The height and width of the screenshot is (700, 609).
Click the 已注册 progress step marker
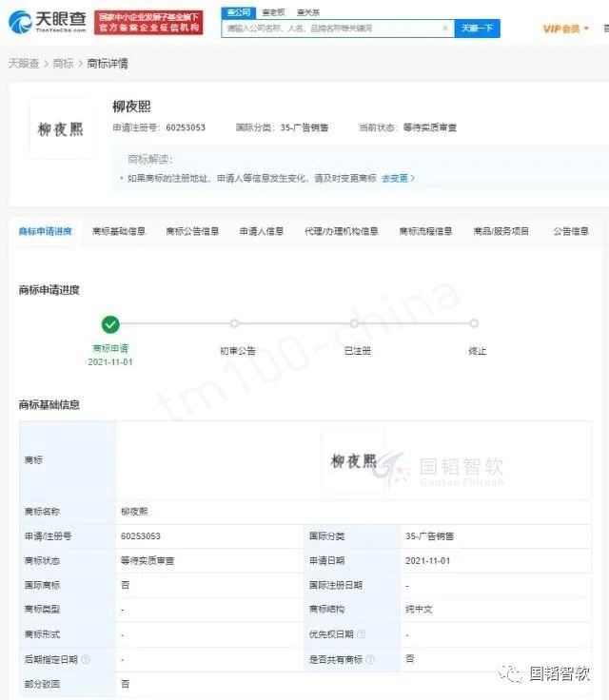[x=354, y=323]
